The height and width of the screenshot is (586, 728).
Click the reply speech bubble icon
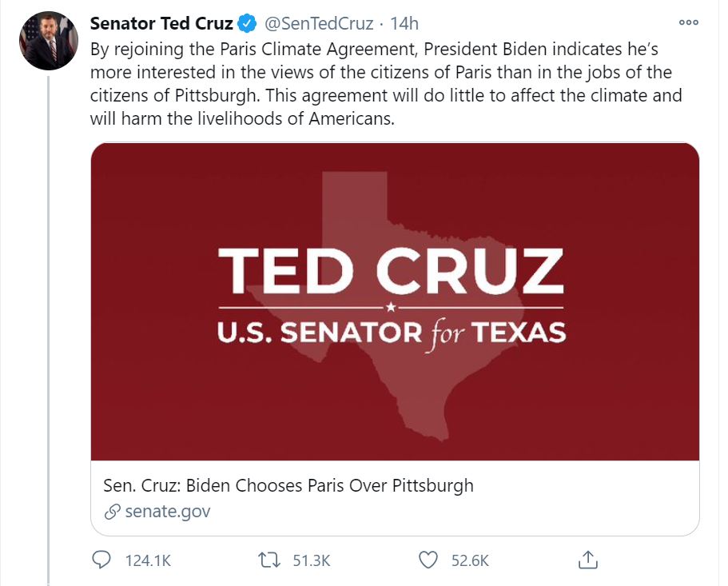point(101,560)
